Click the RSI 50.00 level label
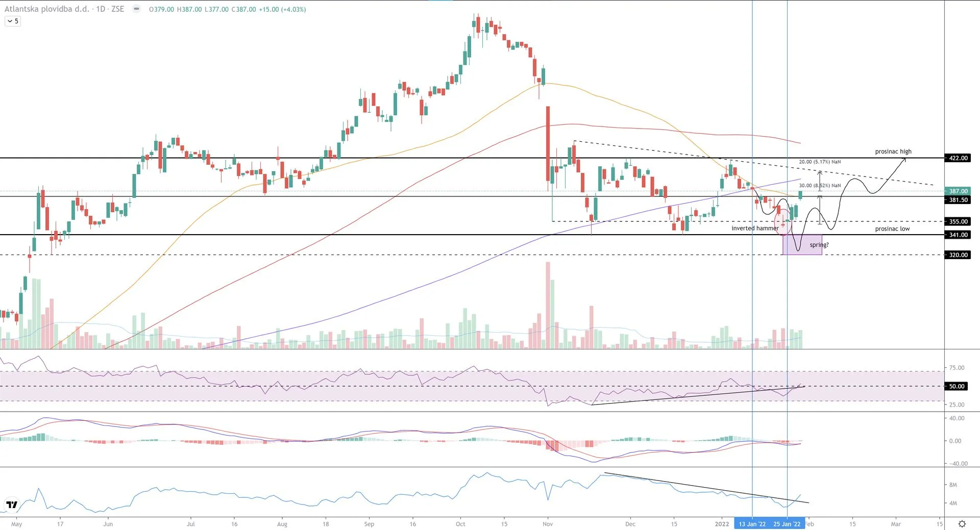The height and width of the screenshot is (530, 980). click(x=957, y=386)
